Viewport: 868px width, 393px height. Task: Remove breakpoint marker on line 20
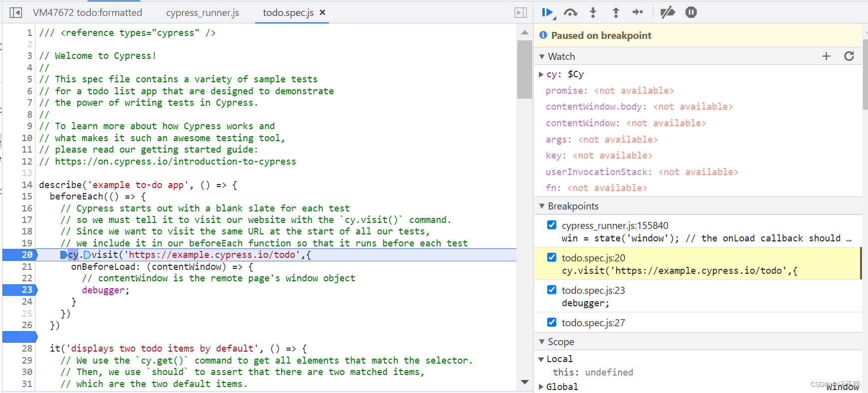(20, 255)
